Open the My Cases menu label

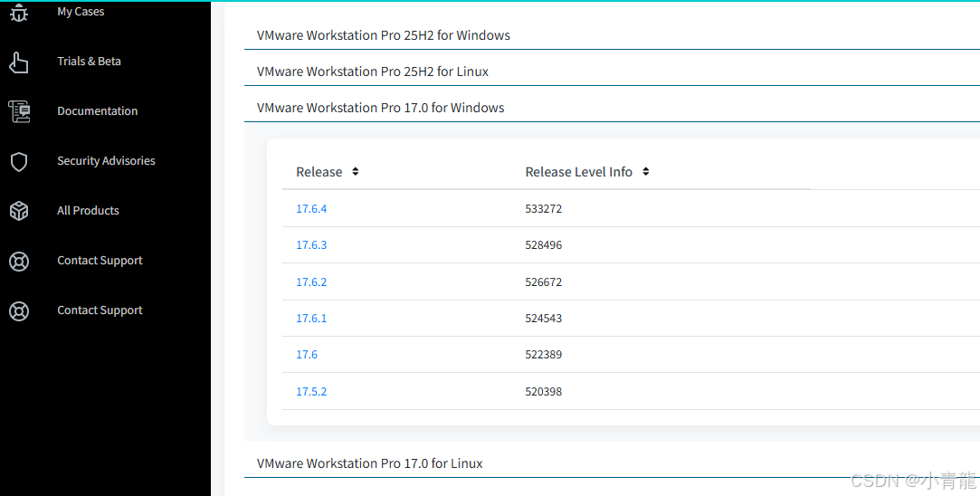coord(81,11)
